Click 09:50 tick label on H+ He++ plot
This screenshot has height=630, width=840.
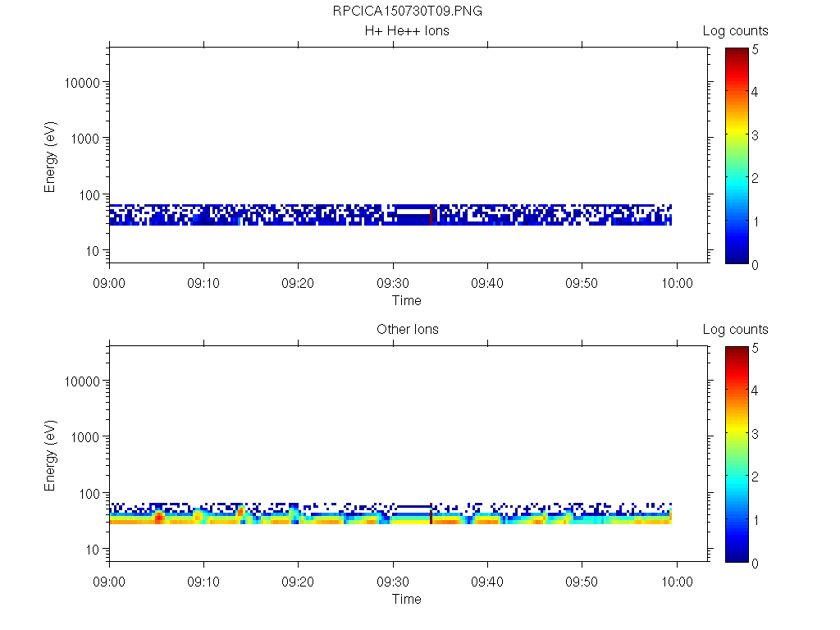(x=582, y=283)
